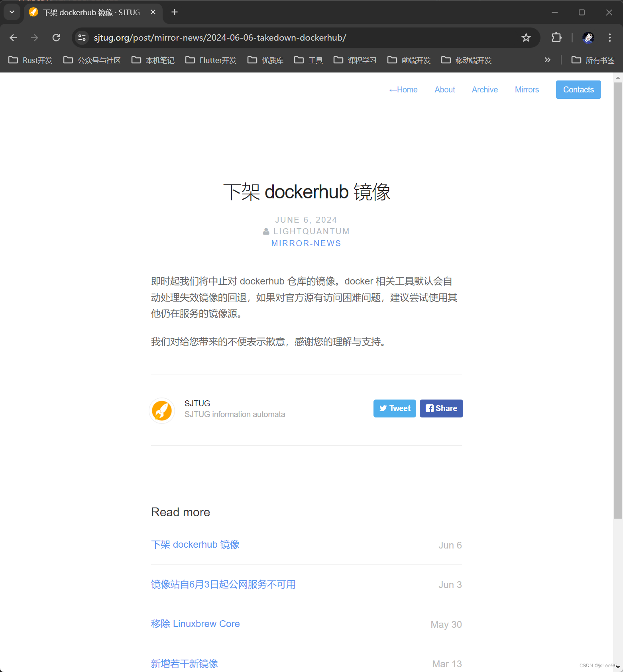Viewport: 623px width, 672px height.
Task: Open the 移动端开发 bookmark folder
Action: 466,60
